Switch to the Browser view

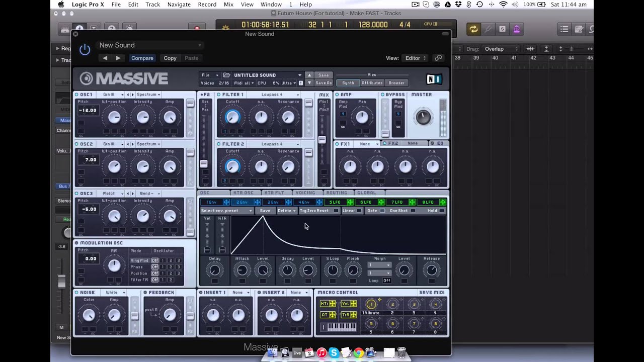tap(396, 83)
